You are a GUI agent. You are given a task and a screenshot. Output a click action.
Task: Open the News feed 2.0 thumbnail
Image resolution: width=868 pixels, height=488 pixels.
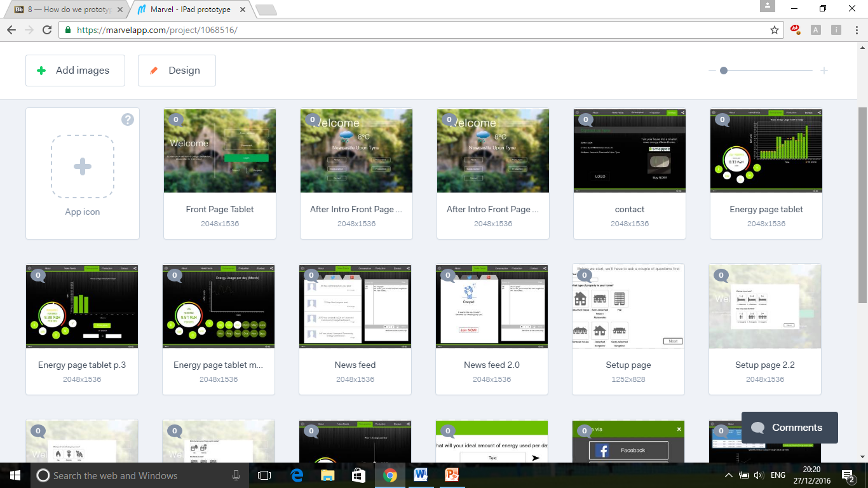coord(492,306)
